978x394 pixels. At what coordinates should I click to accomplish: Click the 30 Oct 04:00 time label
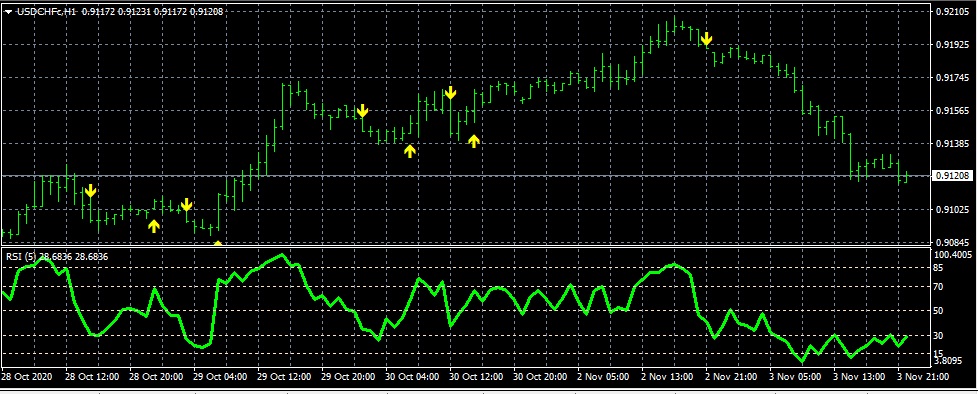pos(413,377)
